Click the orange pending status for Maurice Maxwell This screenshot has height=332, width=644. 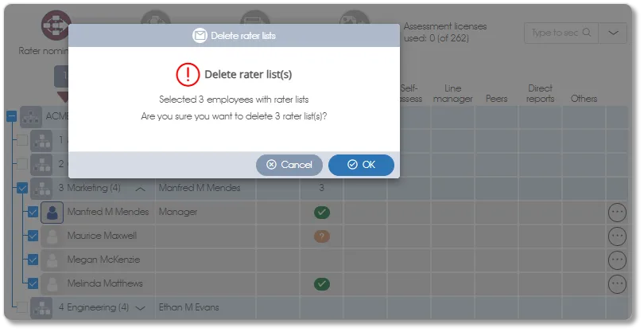click(x=322, y=236)
